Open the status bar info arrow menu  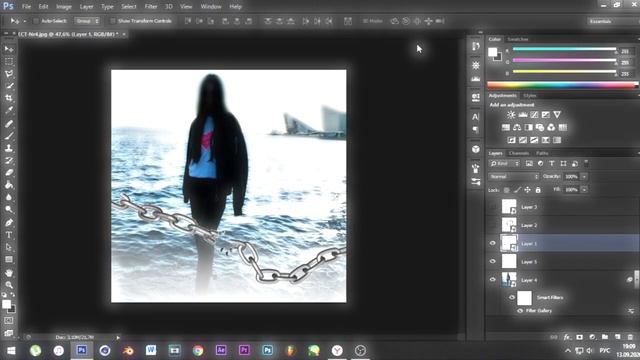[x=118, y=337]
